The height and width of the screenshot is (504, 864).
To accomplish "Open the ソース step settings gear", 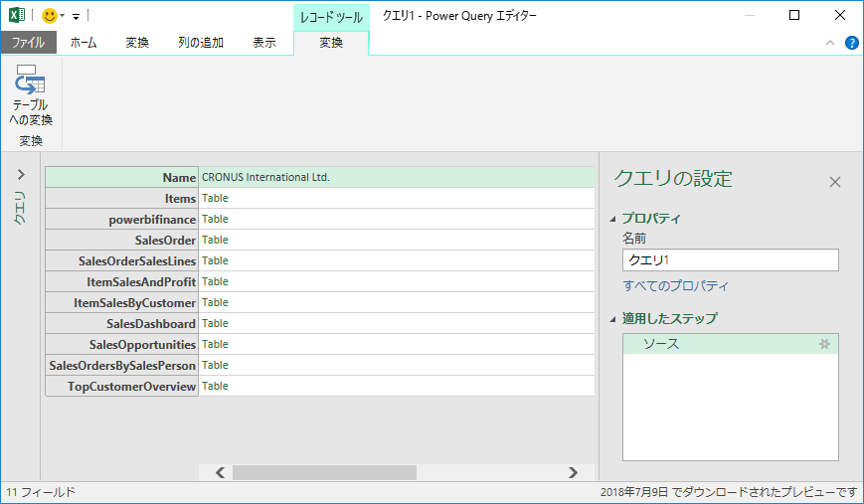I will click(824, 344).
